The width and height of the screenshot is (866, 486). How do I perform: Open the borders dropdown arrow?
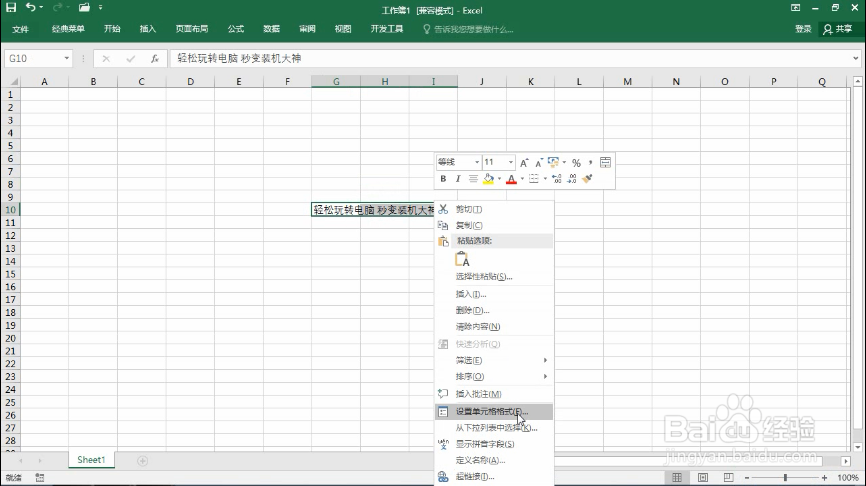tap(545, 179)
